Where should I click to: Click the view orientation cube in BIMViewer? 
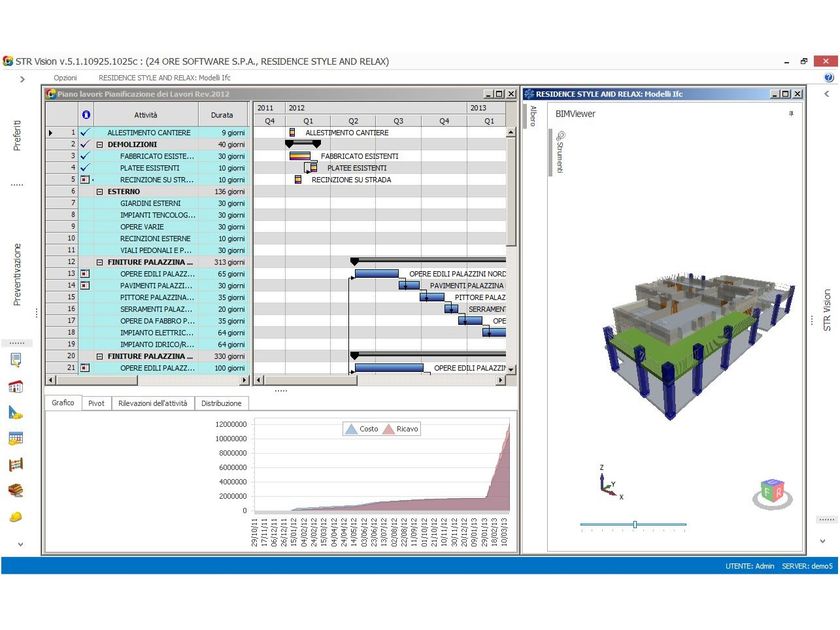click(772, 493)
